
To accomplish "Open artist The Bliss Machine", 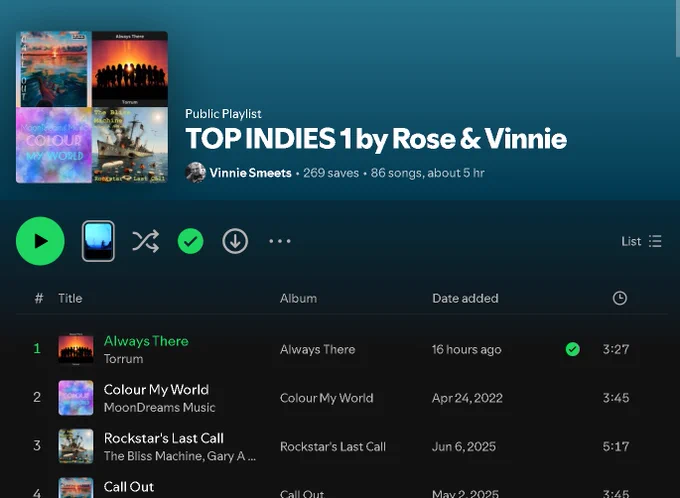I will (154, 456).
